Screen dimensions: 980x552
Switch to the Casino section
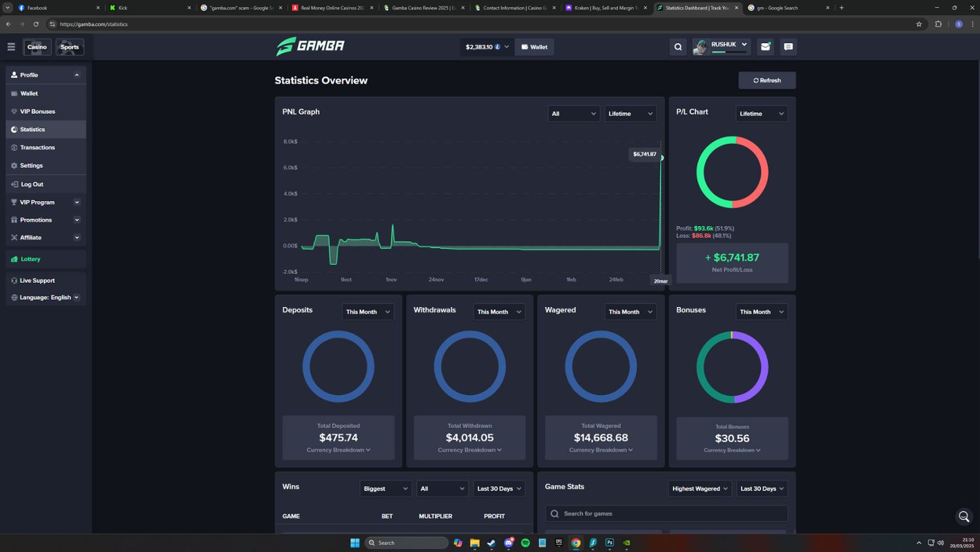(37, 47)
